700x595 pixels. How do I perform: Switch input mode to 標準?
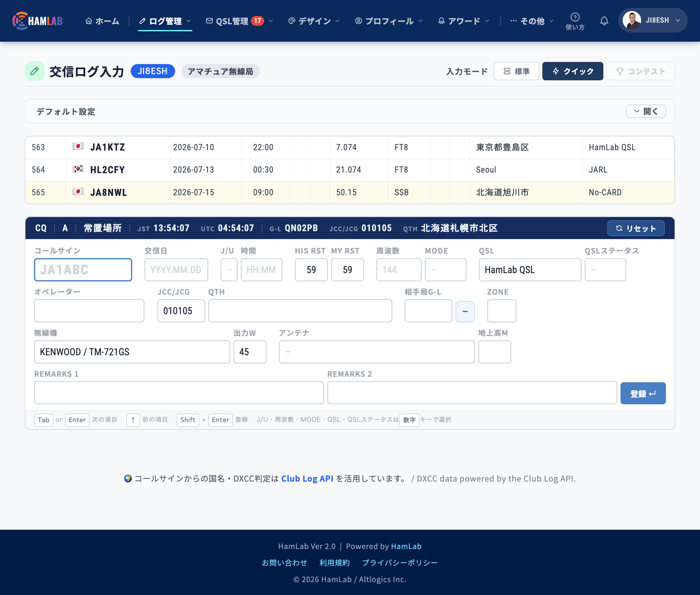tap(516, 71)
